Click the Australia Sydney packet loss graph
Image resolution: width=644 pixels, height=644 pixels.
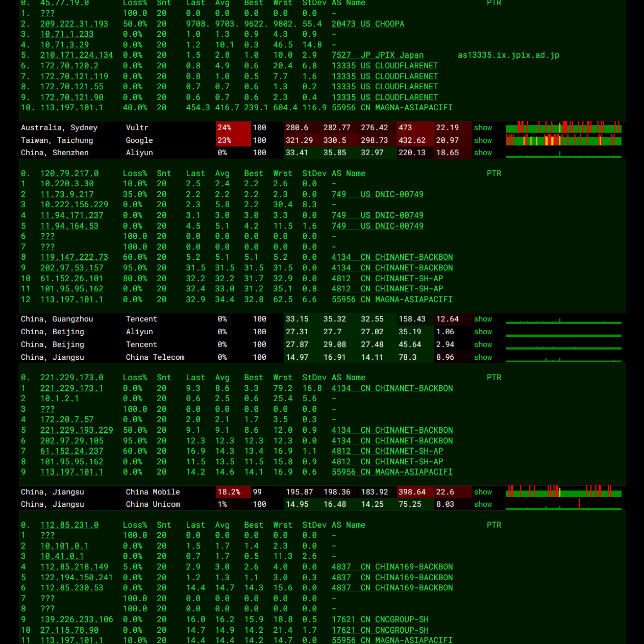(563, 128)
